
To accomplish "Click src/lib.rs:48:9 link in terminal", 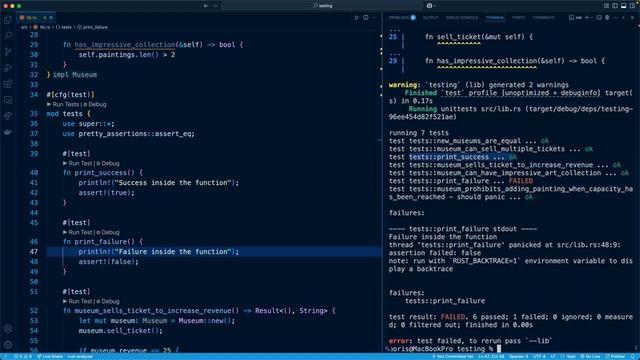I will coord(588,245).
